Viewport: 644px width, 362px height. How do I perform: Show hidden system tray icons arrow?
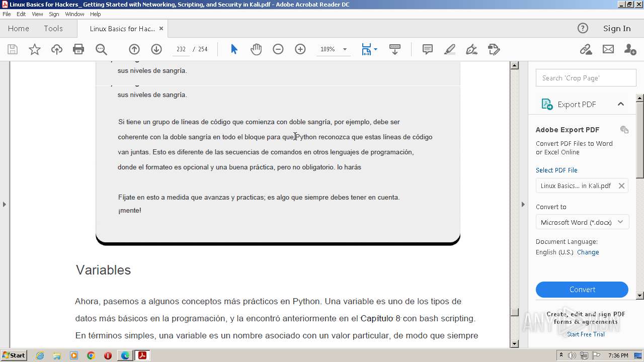(x=561, y=355)
